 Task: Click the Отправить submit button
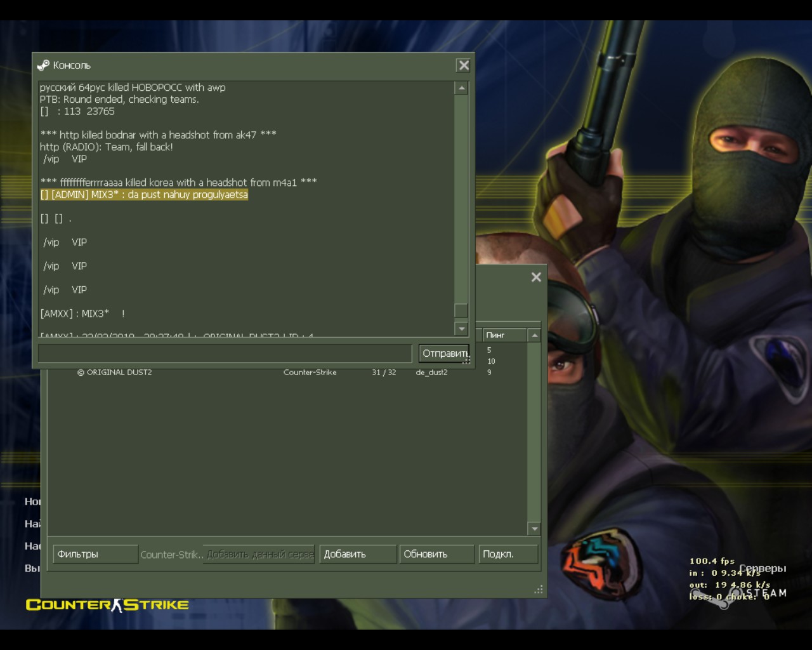[x=445, y=353]
